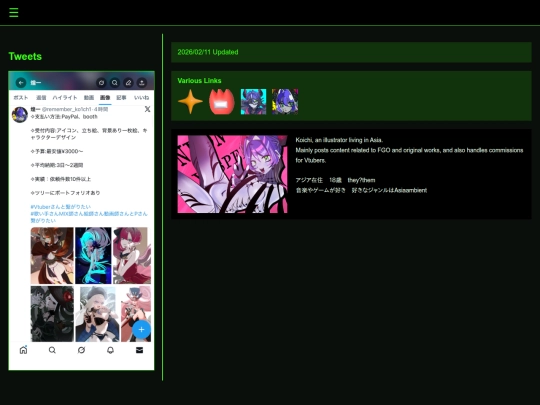Viewport: 540px width, 405px height.
Task: Click the blue plus compose button
Action: (141, 330)
